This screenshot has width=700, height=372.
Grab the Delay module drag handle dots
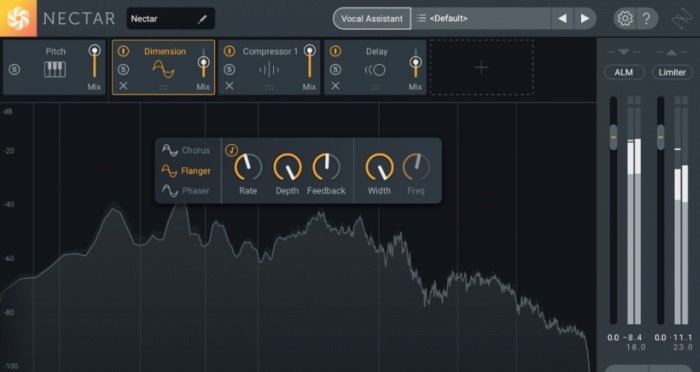(x=375, y=88)
